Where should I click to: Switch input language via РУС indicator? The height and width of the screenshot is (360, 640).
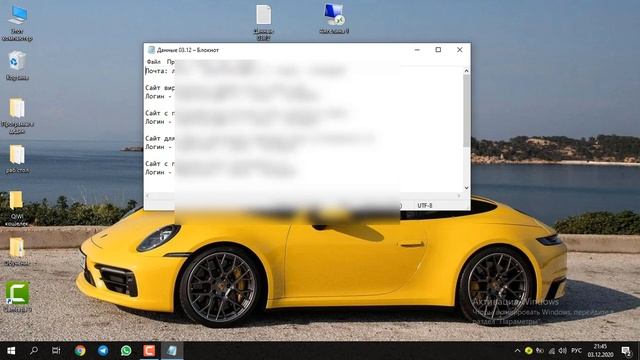point(576,351)
